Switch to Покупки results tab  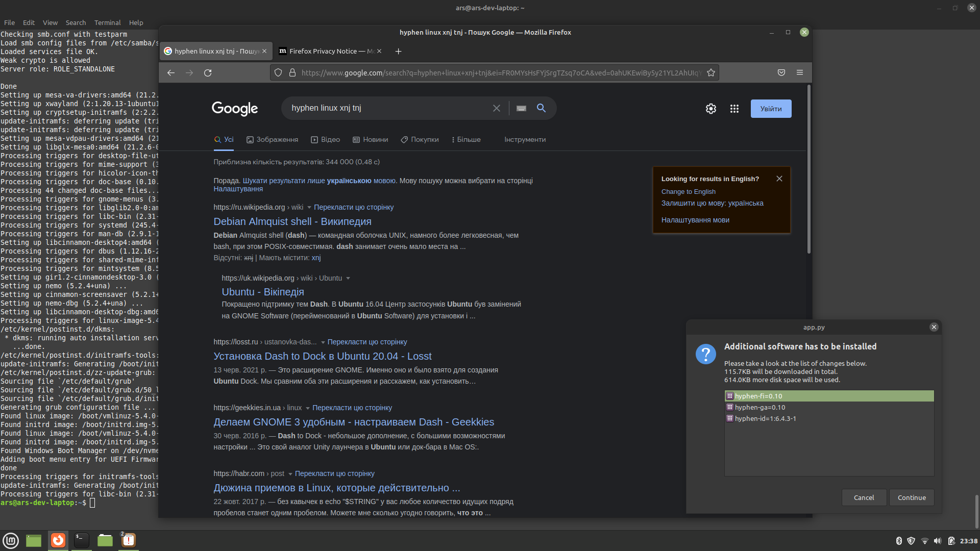[x=420, y=139]
